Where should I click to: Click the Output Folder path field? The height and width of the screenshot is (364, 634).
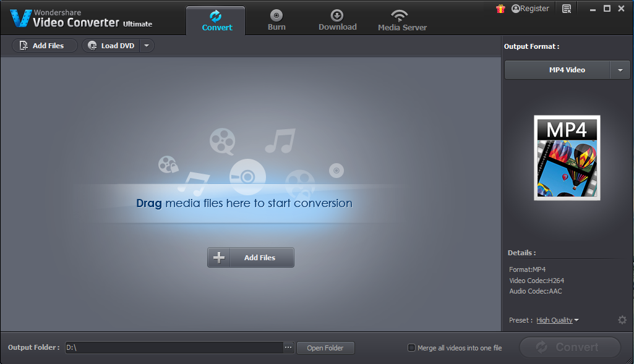click(174, 347)
